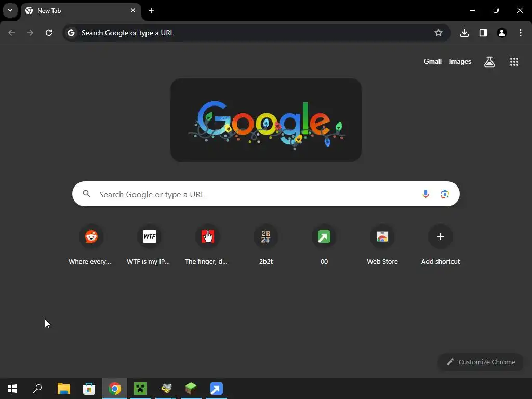This screenshot has height=399, width=532.
Task: Click the Google icon in address bar
Action: pyautogui.click(x=71, y=33)
